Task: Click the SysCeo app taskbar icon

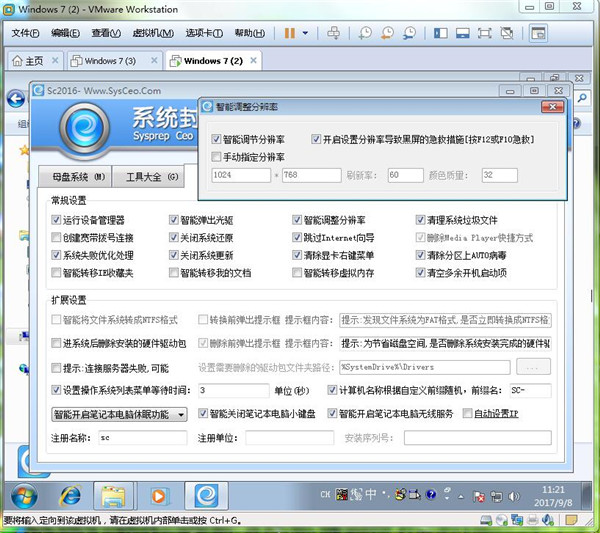Action: [207, 496]
